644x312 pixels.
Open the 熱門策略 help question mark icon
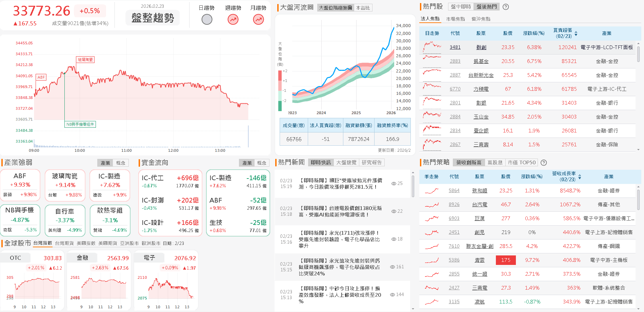pyautogui.click(x=544, y=163)
